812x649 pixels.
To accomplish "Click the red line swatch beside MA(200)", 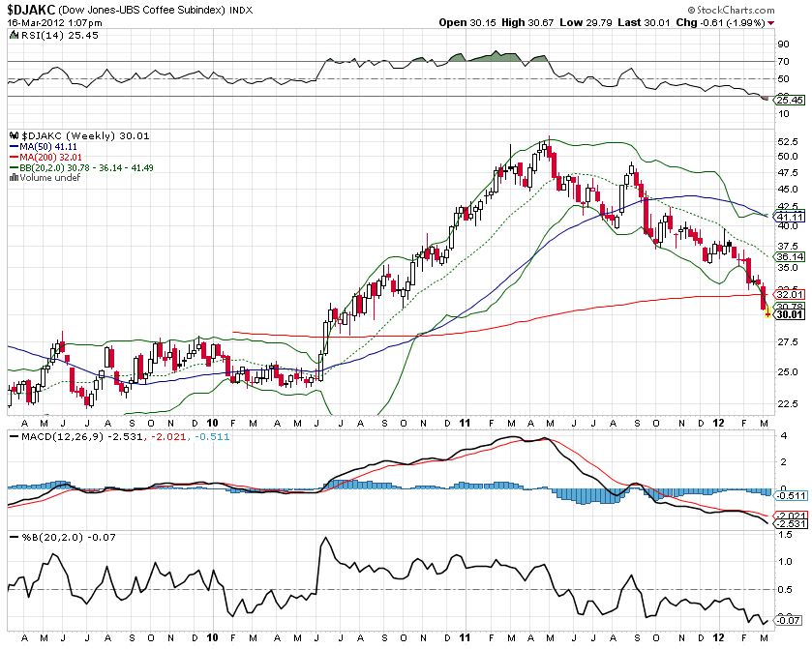I will (x=14, y=158).
